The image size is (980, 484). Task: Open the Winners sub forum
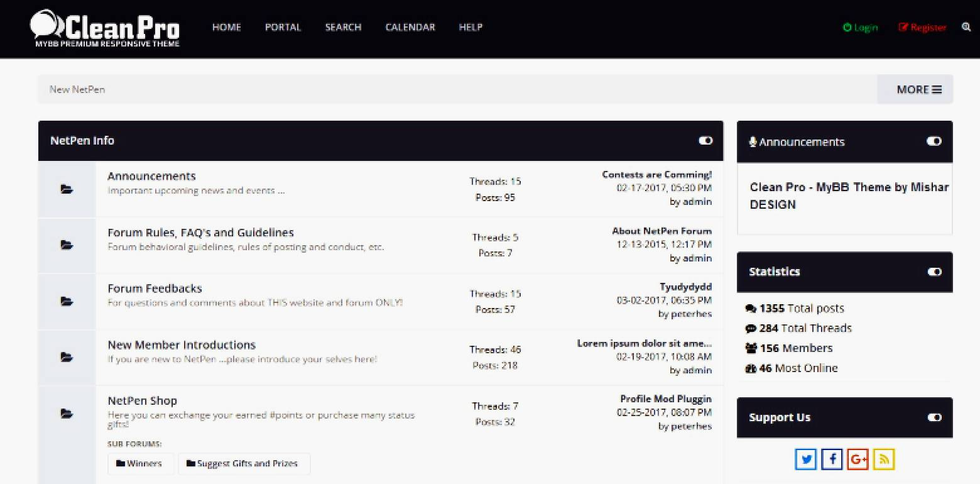pyautogui.click(x=141, y=463)
